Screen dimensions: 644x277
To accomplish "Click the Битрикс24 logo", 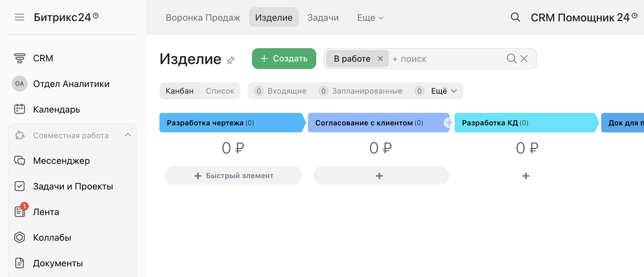I will pos(66,17).
